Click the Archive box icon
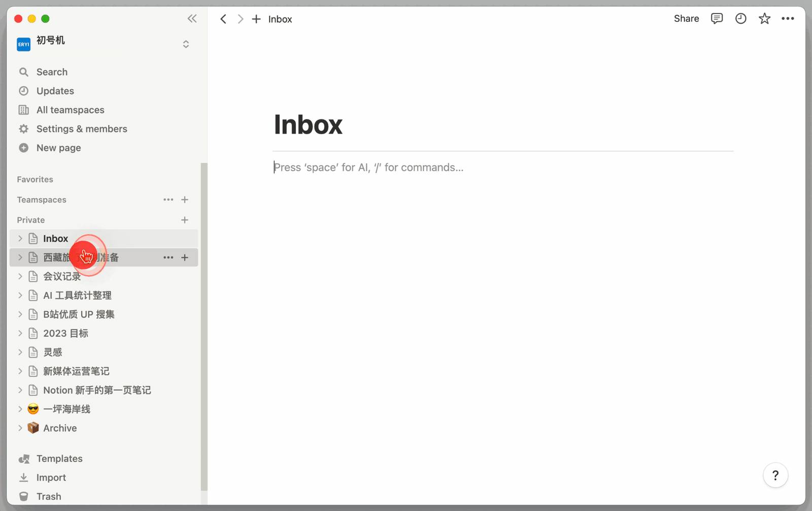 click(33, 428)
